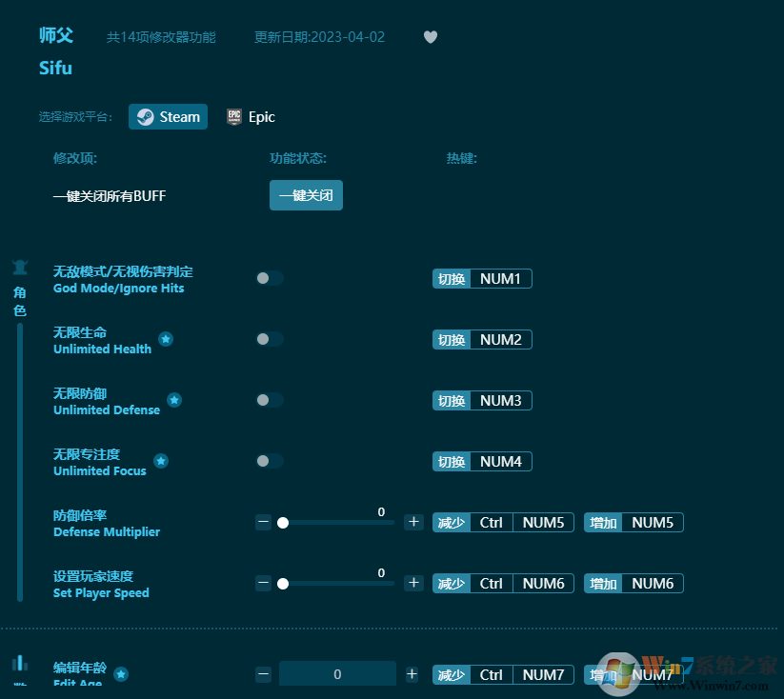784x699 pixels.
Task: Click the heart favorite icon
Action: point(431,37)
